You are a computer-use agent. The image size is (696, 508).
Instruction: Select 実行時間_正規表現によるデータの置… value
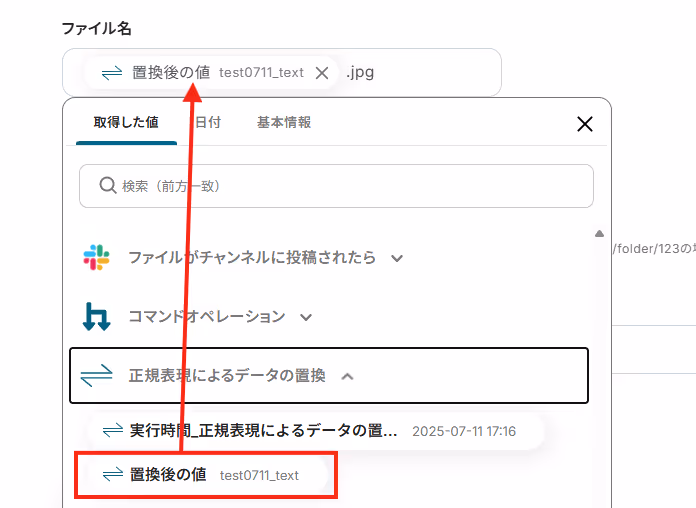tap(316, 431)
